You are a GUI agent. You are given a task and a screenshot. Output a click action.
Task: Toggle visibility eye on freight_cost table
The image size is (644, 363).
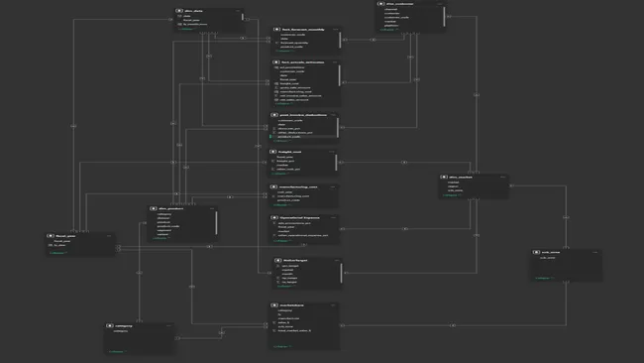point(272,152)
